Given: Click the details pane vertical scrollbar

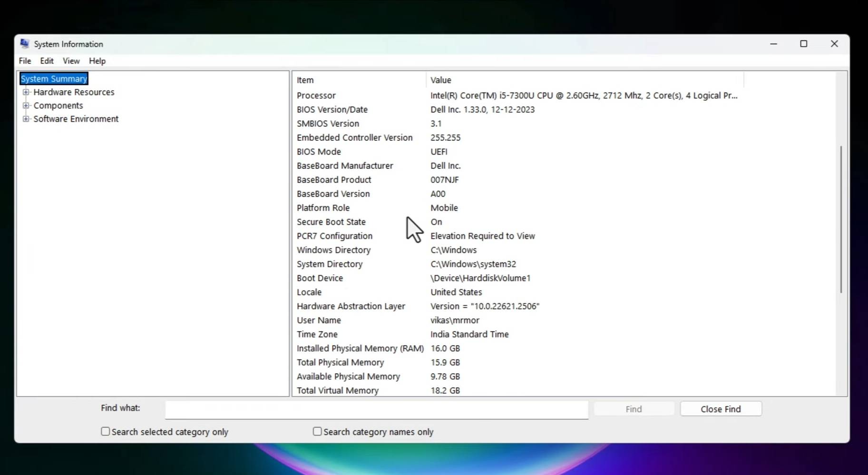Looking at the screenshot, I should [841, 219].
